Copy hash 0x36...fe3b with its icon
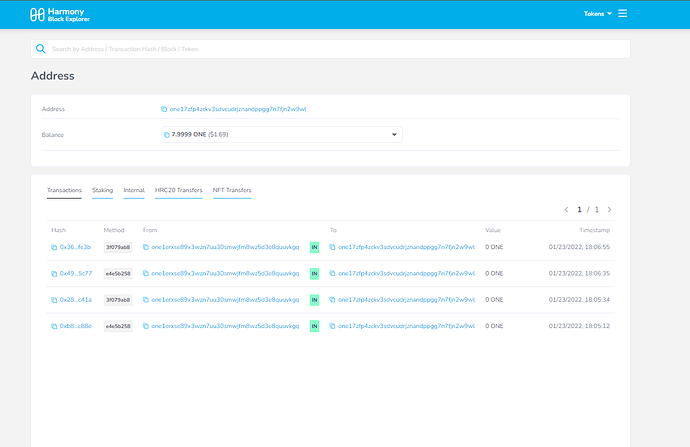Image resolution: width=690 pixels, height=447 pixels. pos(54,247)
